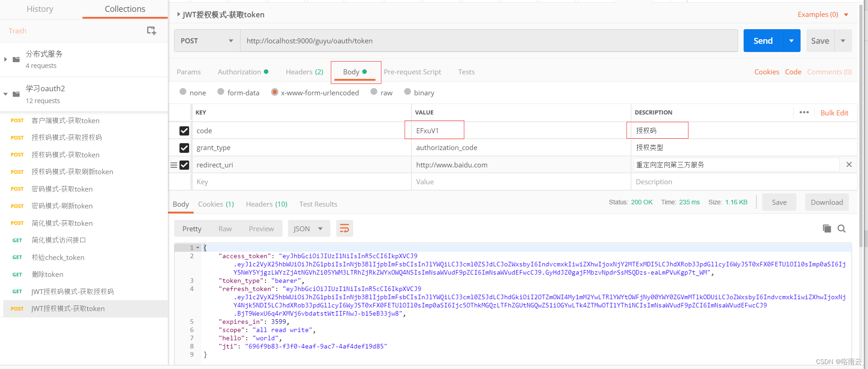868x369 pixels.
Task: Copy the response body to clipboard
Action: point(827,229)
